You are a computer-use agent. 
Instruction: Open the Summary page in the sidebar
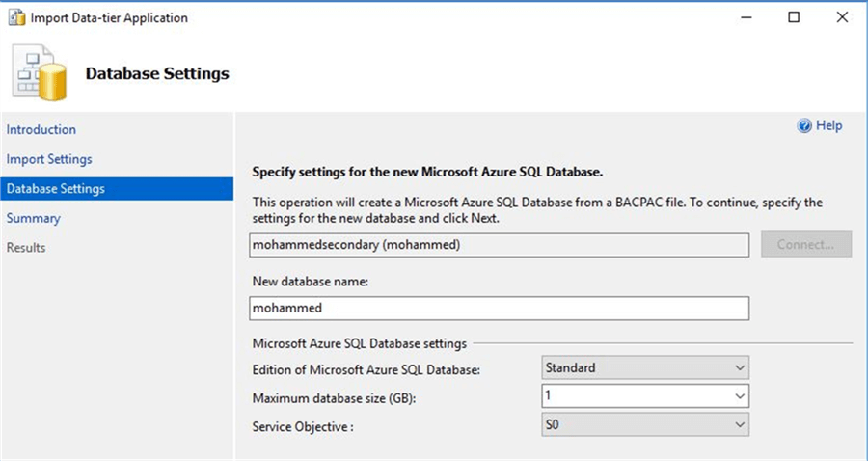tap(34, 218)
